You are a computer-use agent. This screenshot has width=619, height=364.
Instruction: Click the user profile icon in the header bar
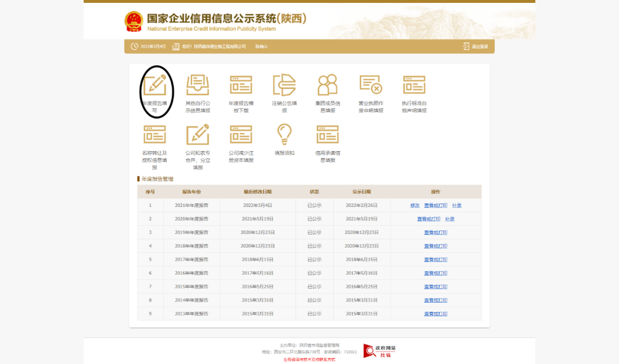point(176,46)
